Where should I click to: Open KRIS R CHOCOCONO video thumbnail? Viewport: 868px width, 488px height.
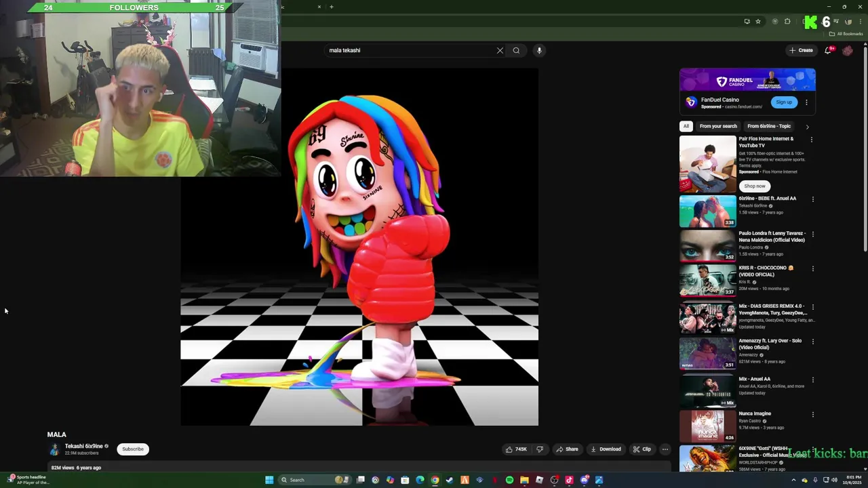click(x=707, y=280)
